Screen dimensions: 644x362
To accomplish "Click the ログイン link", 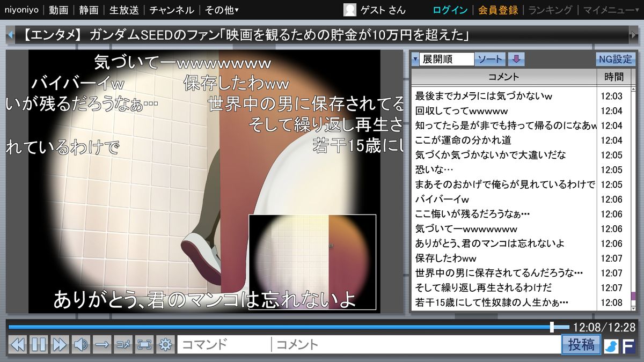I will [450, 10].
